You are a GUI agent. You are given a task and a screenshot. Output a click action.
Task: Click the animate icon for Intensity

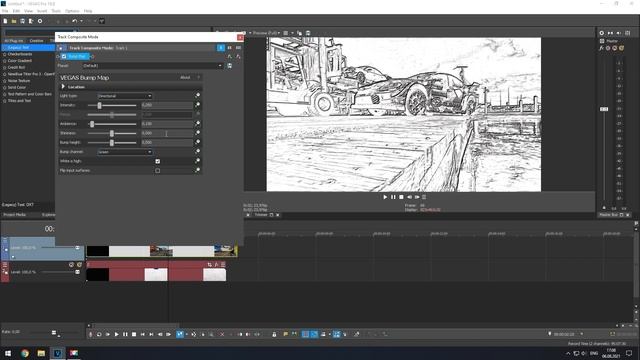coord(198,105)
